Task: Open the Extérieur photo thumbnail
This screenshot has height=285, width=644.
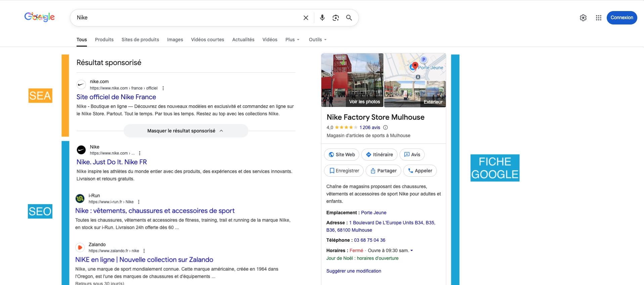Action: (415, 94)
